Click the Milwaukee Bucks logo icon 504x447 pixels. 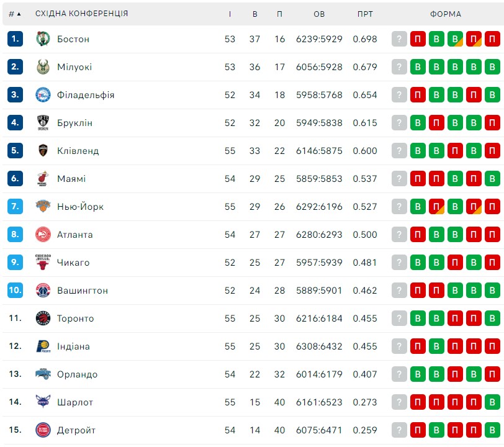tap(43, 67)
